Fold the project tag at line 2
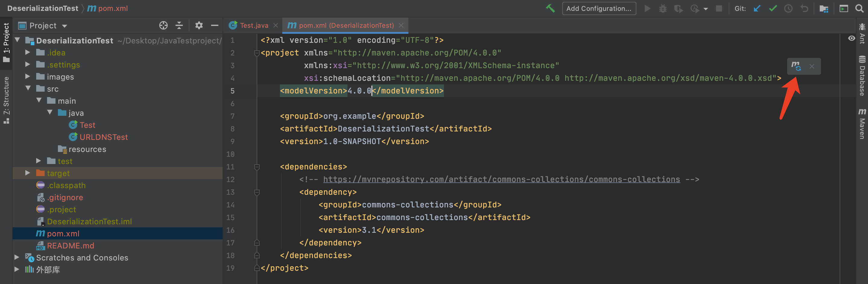Viewport: 868px width, 284px height. pyautogui.click(x=257, y=53)
